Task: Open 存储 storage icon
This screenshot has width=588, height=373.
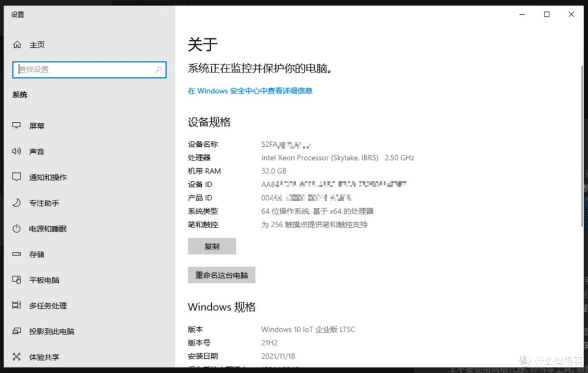Action: 16,254
